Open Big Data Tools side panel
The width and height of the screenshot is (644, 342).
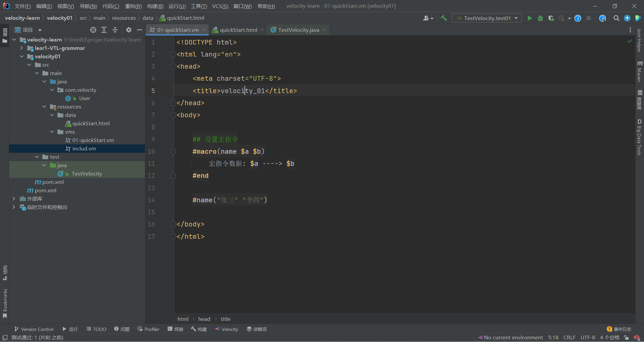coord(639,137)
